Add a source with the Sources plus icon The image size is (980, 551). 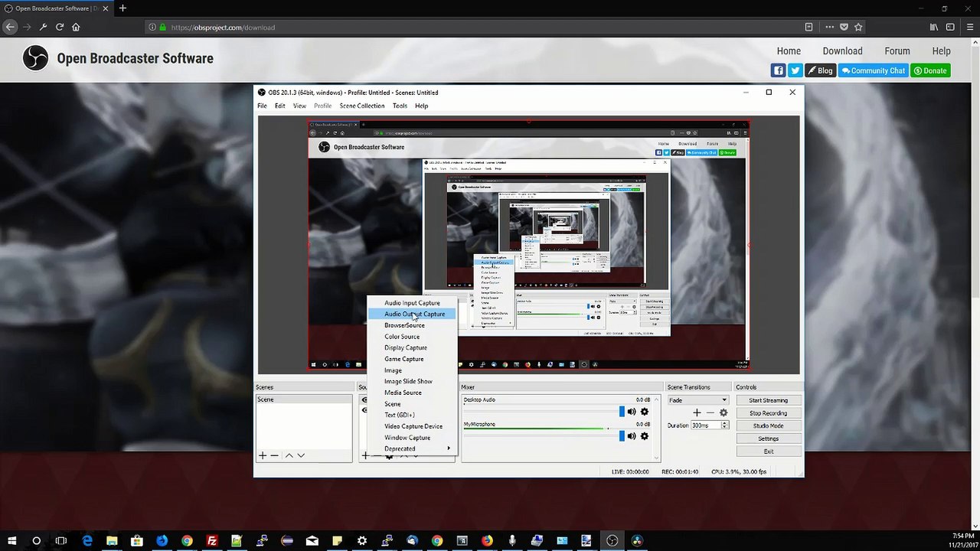click(365, 455)
